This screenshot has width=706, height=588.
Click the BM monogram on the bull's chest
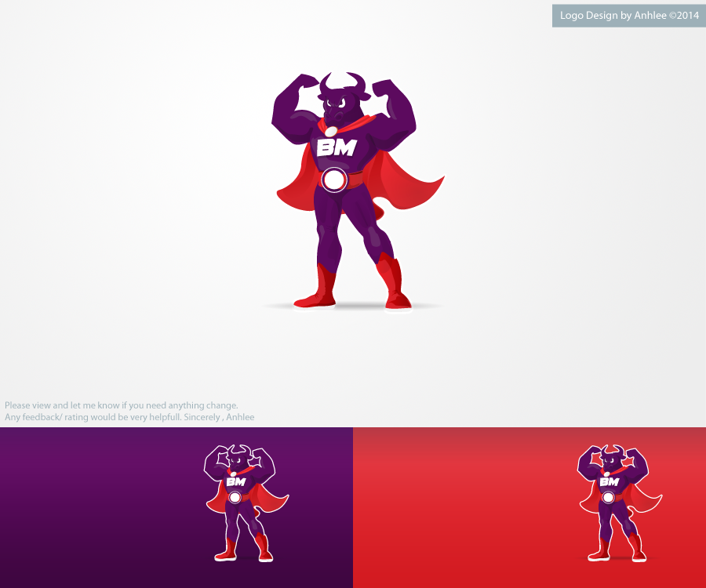click(337, 146)
